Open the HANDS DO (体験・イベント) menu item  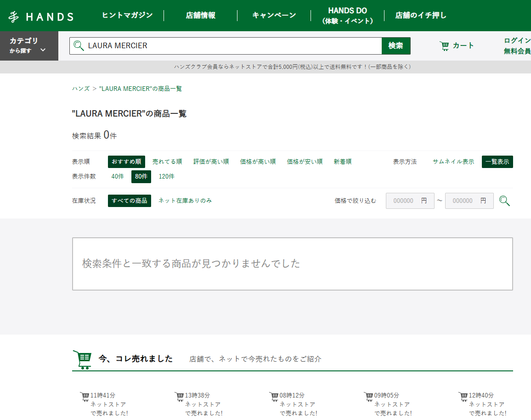click(347, 16)
